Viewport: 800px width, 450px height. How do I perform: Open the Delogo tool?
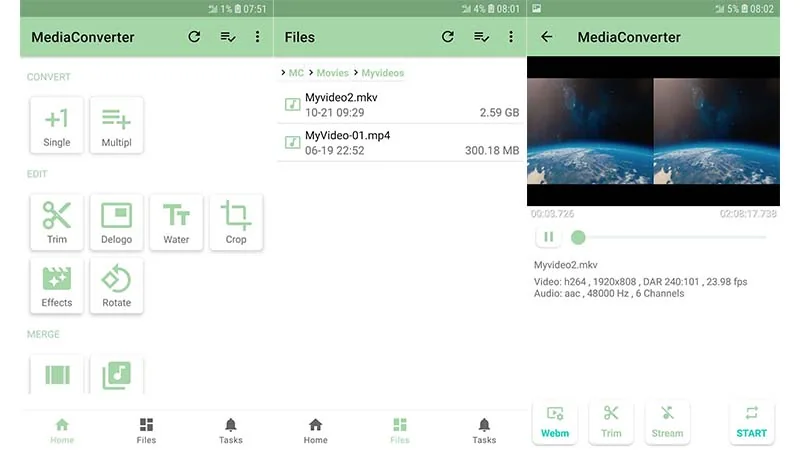pos(116,222)
